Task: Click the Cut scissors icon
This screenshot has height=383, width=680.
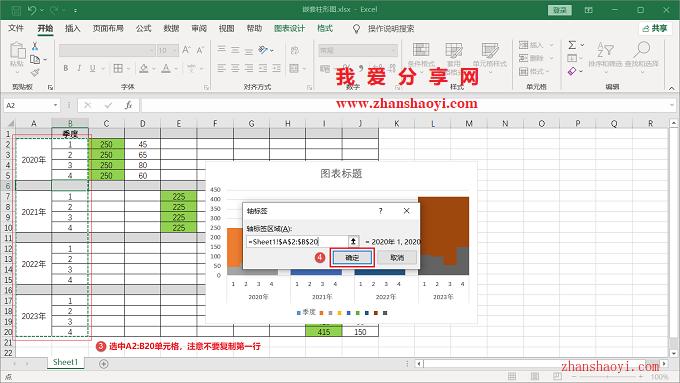Action: click(35, 46)
